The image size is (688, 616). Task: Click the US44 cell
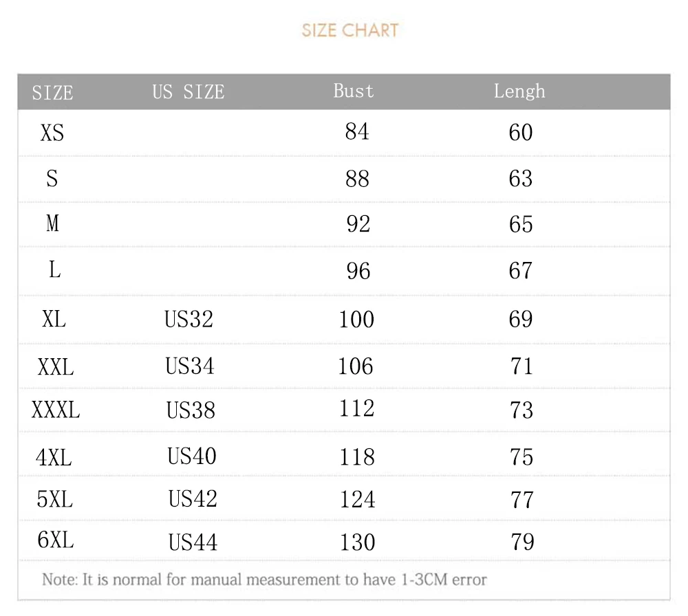click(x=193, y=543)
